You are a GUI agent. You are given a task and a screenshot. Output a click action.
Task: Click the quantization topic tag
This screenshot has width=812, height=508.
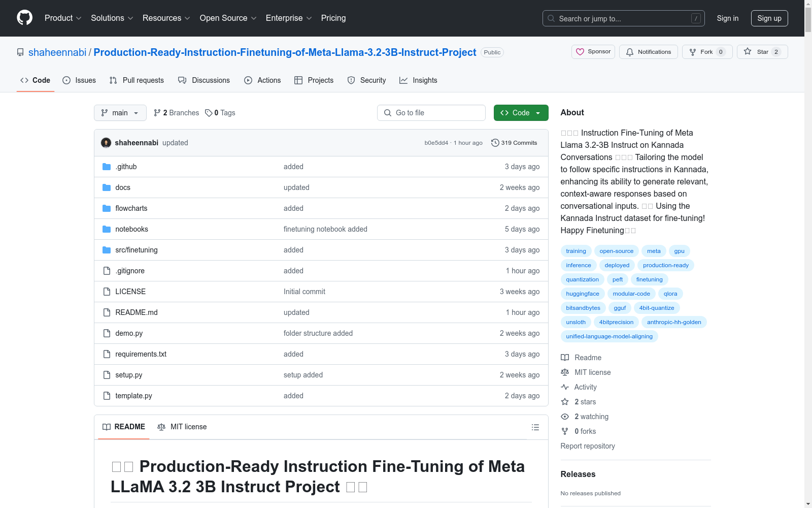tap(583, 279)
